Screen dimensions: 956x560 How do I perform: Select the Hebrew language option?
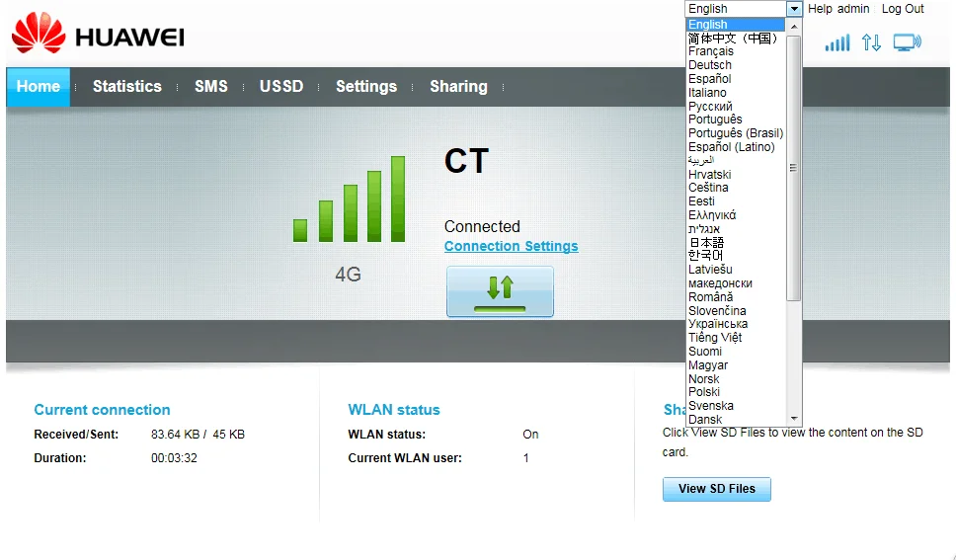(736, 229)
